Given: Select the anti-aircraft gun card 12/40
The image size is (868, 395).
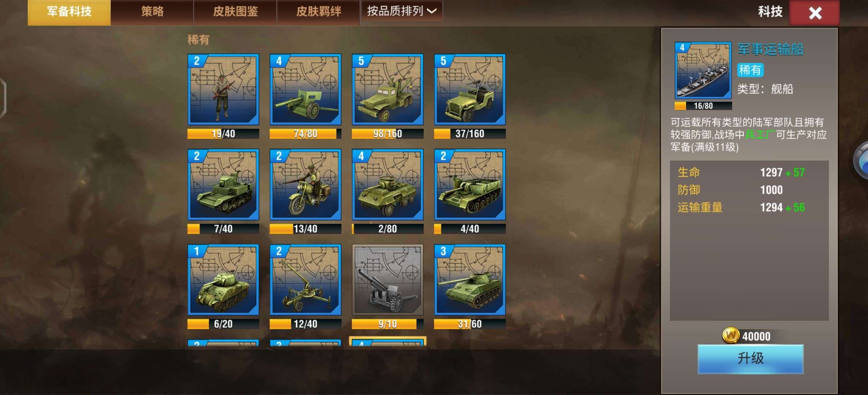Looking at the screenshot, I should pyautogui.click(x=305, y=280).
